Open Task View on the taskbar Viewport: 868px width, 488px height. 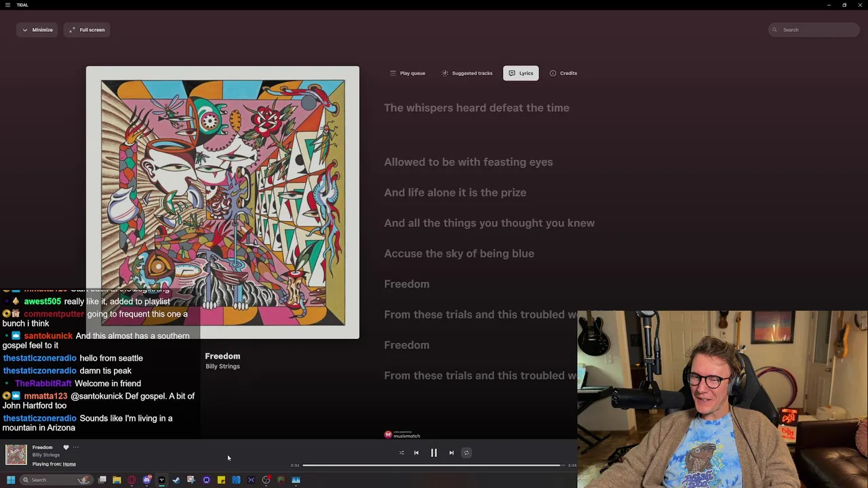pyautogui.click(x=102, y=480)
